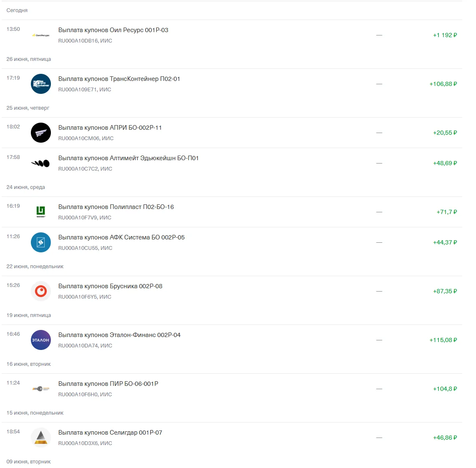The image size is (476, 468).
Task: Click ISIN RU000A10CM06, ИИС
Action: coord(86,138)
